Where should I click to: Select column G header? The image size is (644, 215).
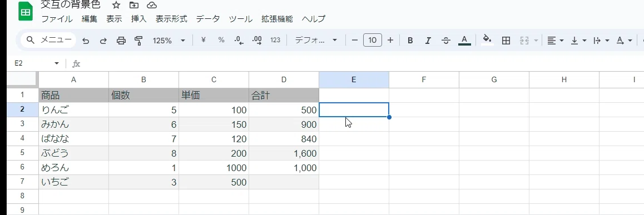[494, 80]
